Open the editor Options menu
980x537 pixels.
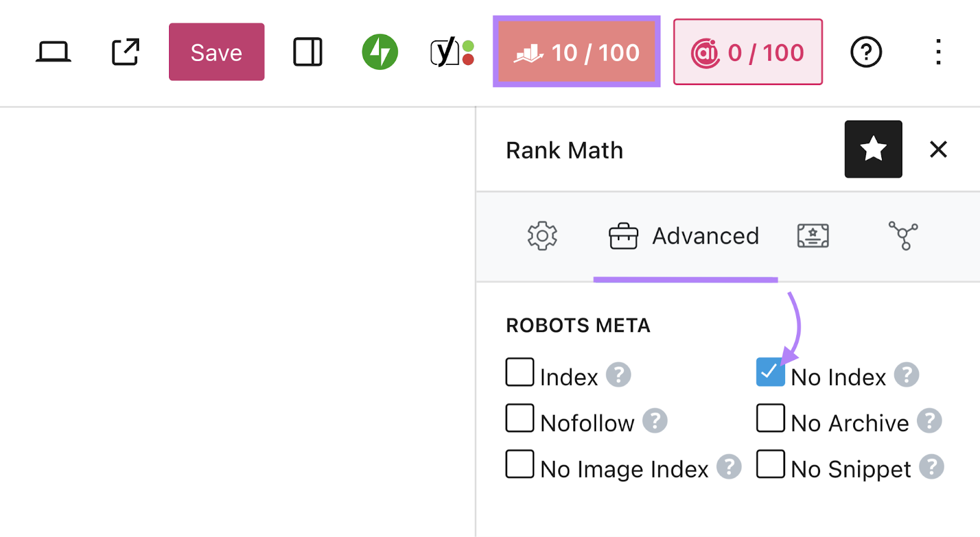(x=938, y=52)
